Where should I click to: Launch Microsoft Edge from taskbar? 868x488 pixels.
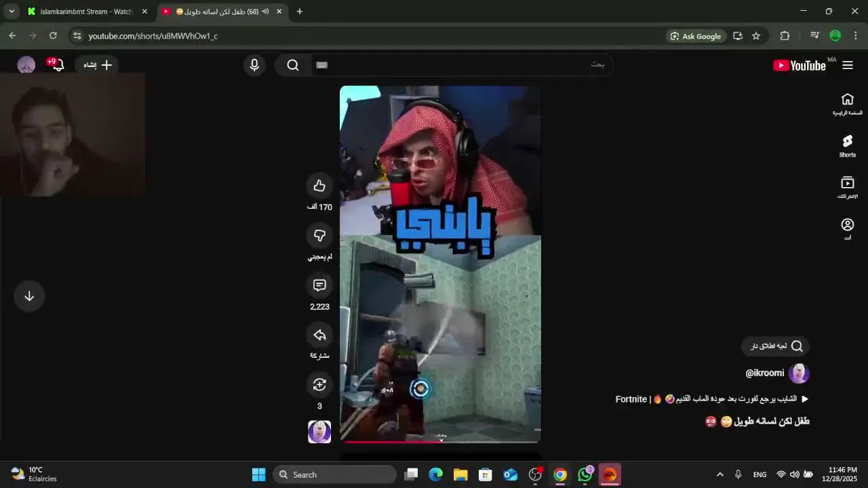[435, 474]
